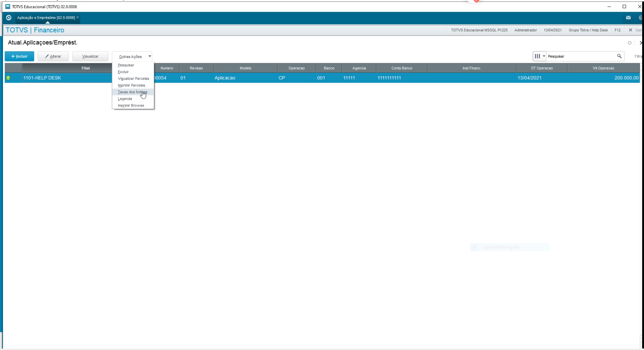
Task: Select Visualizar Parcelas menu entry
Action: (x=133, y=79)
